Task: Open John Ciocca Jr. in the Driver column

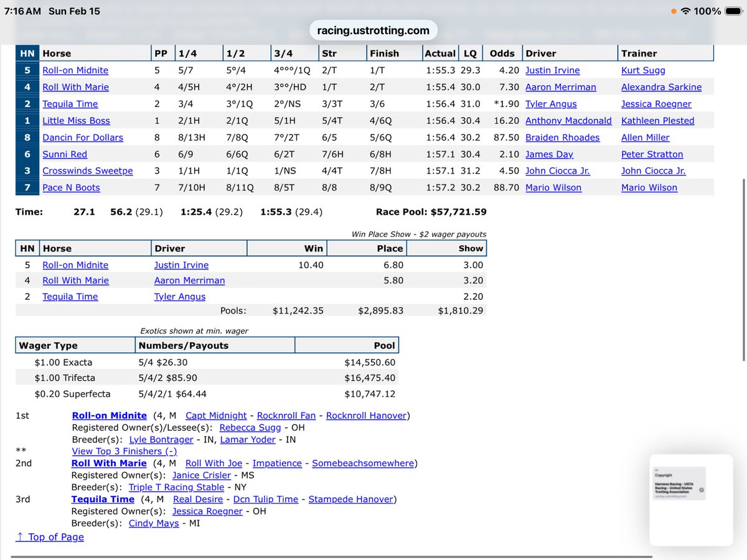Action: tap(557, 170)
